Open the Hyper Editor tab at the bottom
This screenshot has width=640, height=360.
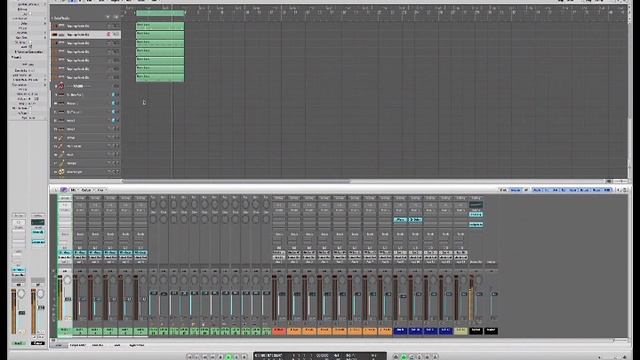(x=137, y=345)
